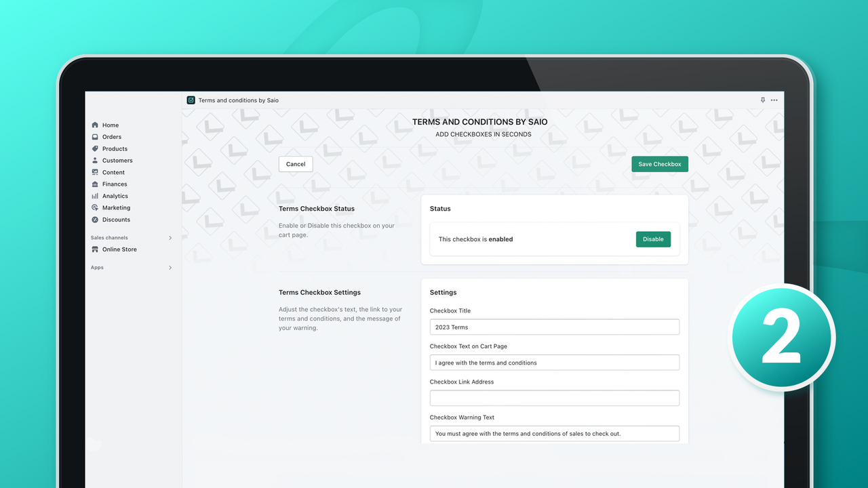Screen dimensions: 868x488
Task: Click the Analytics bar chart icon
Action: pyautogui.click(x=95, y=196)
